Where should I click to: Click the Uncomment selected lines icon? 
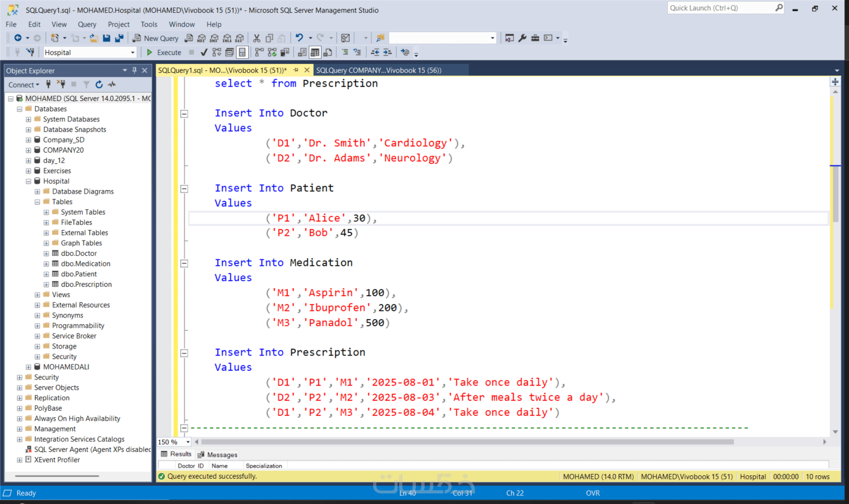pos(357,52)
